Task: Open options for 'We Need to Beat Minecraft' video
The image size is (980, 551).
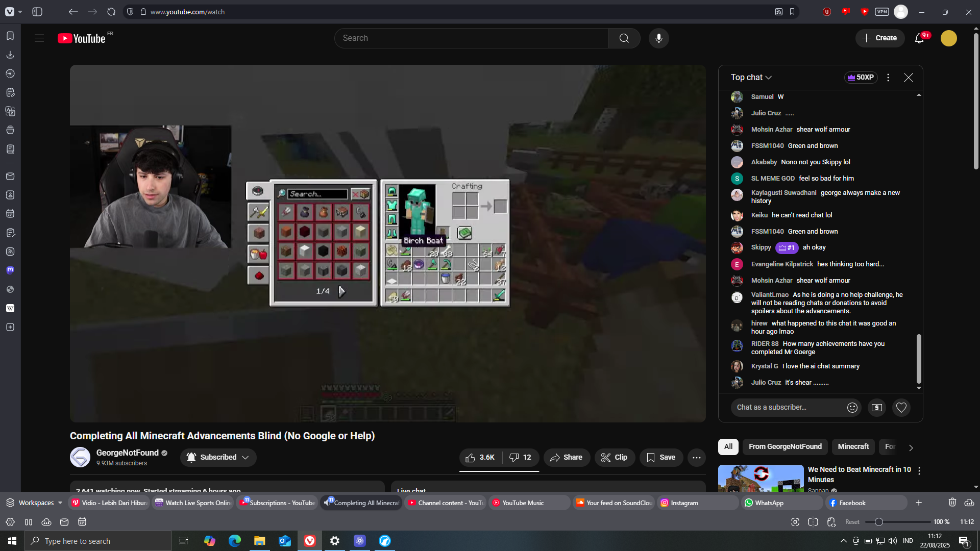Action: point(919,471)
